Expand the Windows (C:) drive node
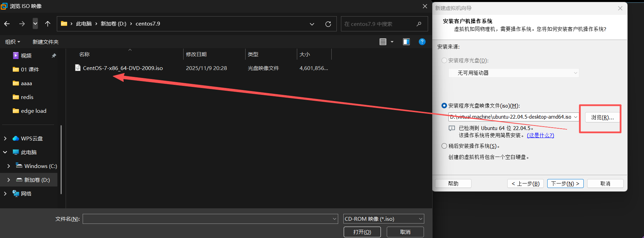644x238 pixels. click(x=9, y=166)
